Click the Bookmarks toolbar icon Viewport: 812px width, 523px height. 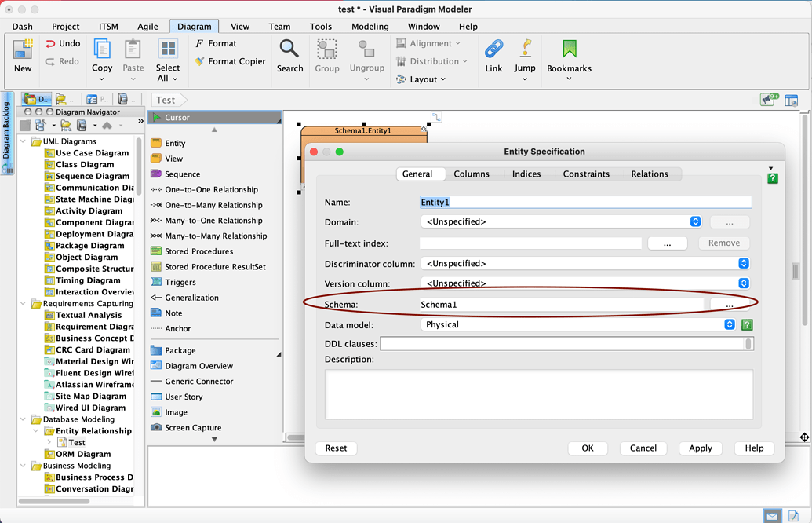coord(569,53)
